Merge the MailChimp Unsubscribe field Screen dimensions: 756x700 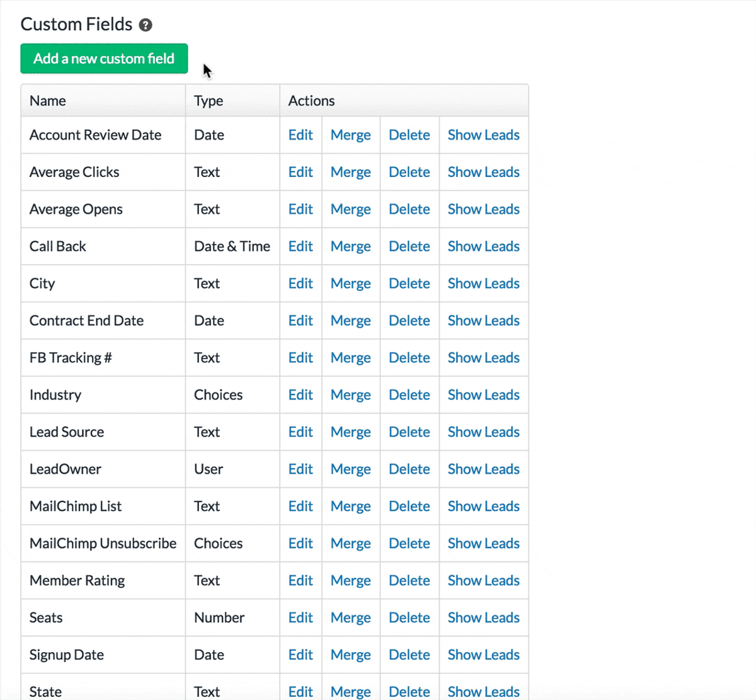coord(351,544)
